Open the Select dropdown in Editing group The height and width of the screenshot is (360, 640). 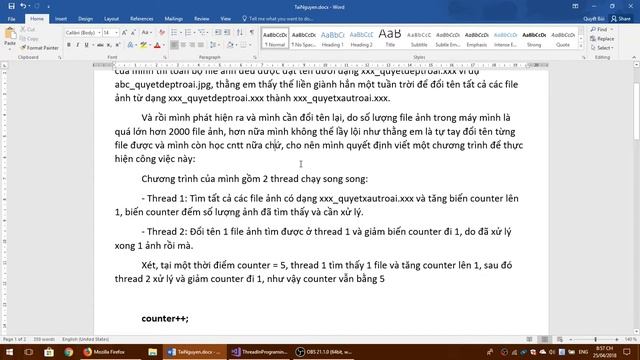pyautogui.click(x=602, y=48)
